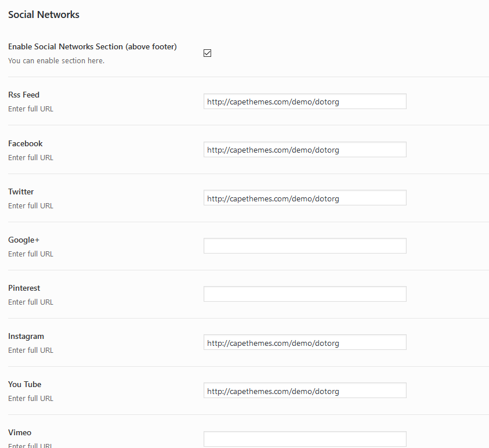Click the Pinterest field label

[x=24, y=288]
